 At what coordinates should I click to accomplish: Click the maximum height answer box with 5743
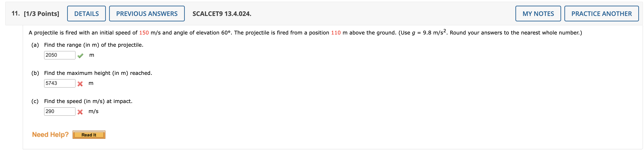pyautogui.click(x=59, y=83)
